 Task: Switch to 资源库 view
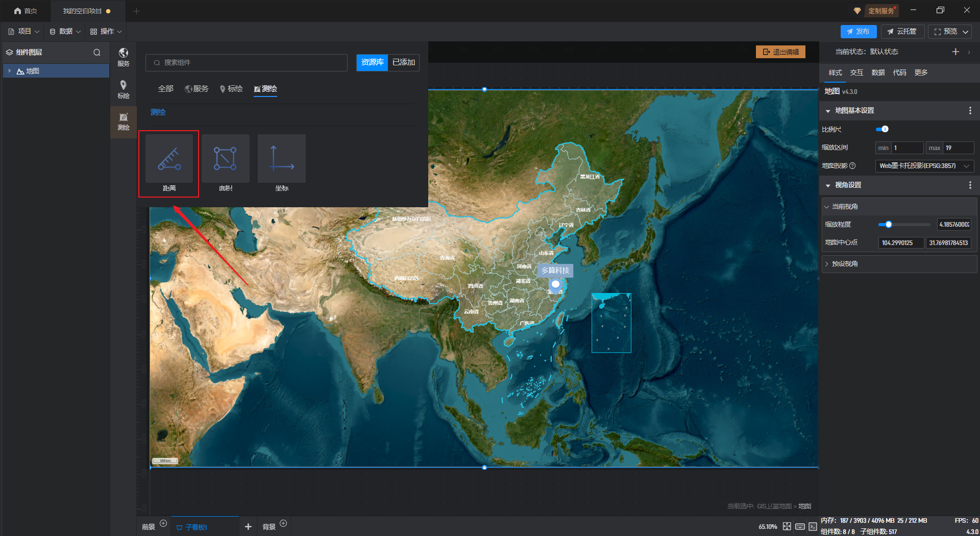click(372, 62)
